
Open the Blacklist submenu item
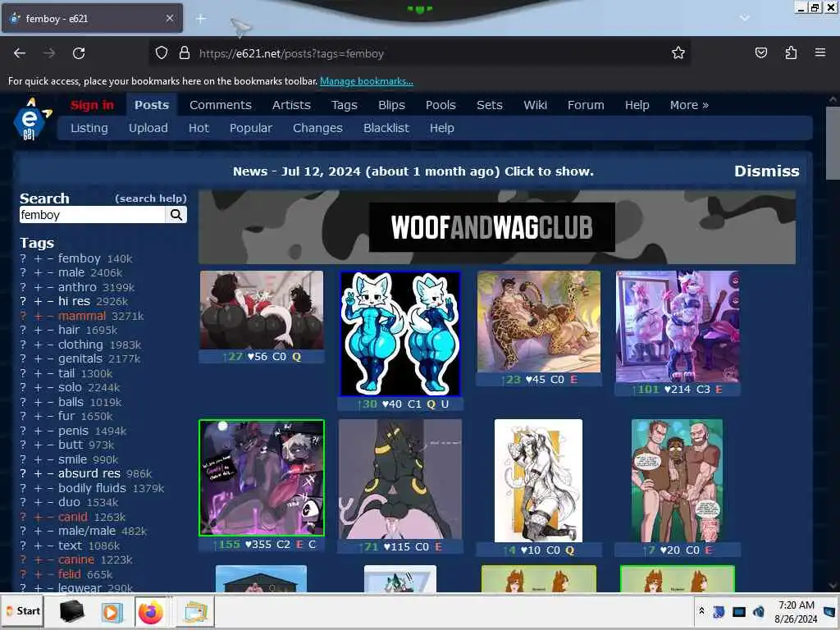386,128
